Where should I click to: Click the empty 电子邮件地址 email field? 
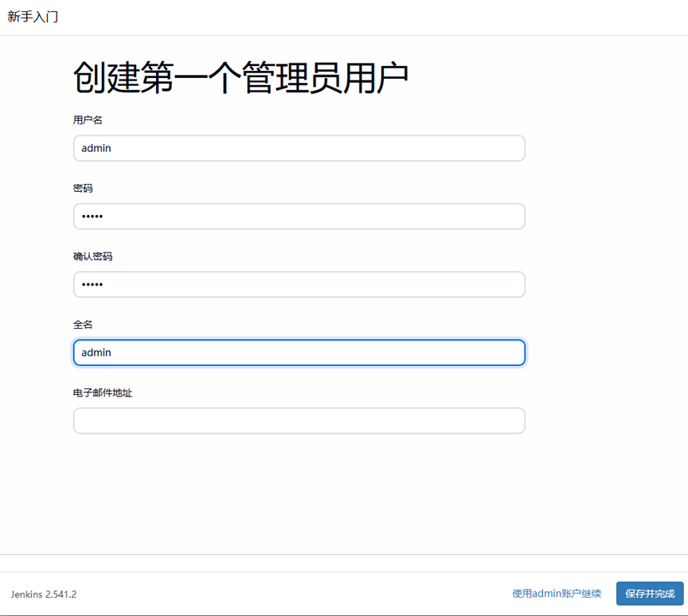[x=299, y=421]
